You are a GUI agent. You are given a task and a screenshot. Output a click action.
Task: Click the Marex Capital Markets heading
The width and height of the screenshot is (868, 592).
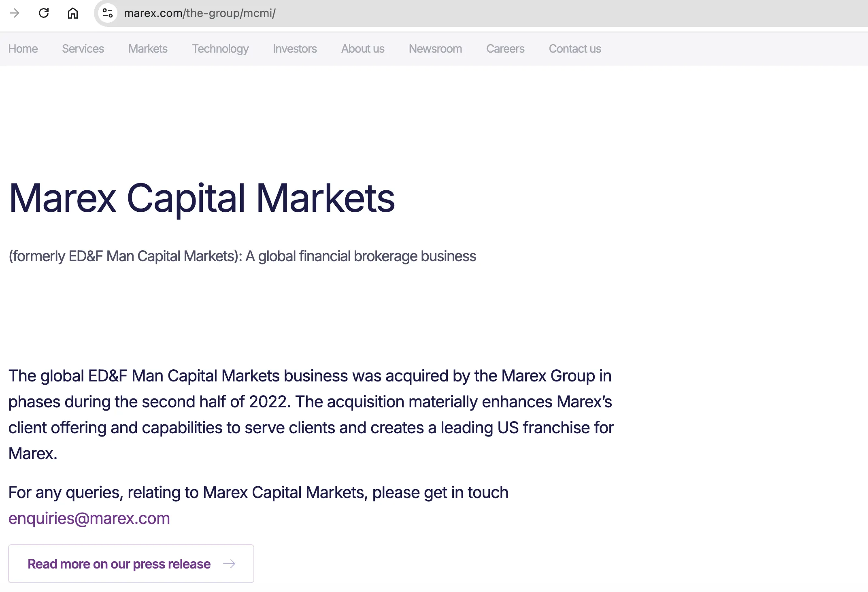point(202,198)
